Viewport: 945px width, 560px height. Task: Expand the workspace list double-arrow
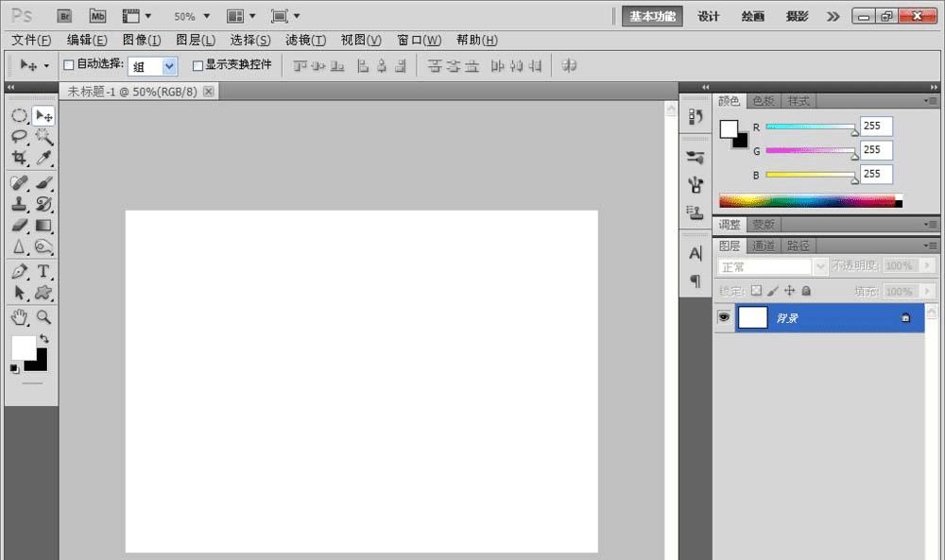tap(833, 16)
